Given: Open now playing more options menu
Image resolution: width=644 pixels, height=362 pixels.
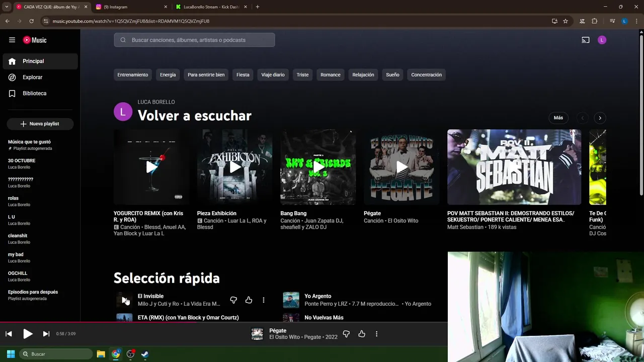Looking at the screenshot, I should point(376,334).
